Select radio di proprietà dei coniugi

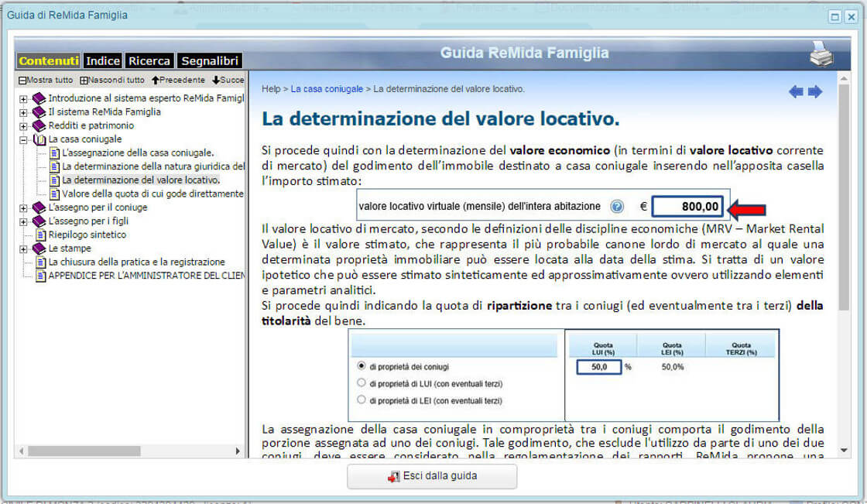coord(361,365)
